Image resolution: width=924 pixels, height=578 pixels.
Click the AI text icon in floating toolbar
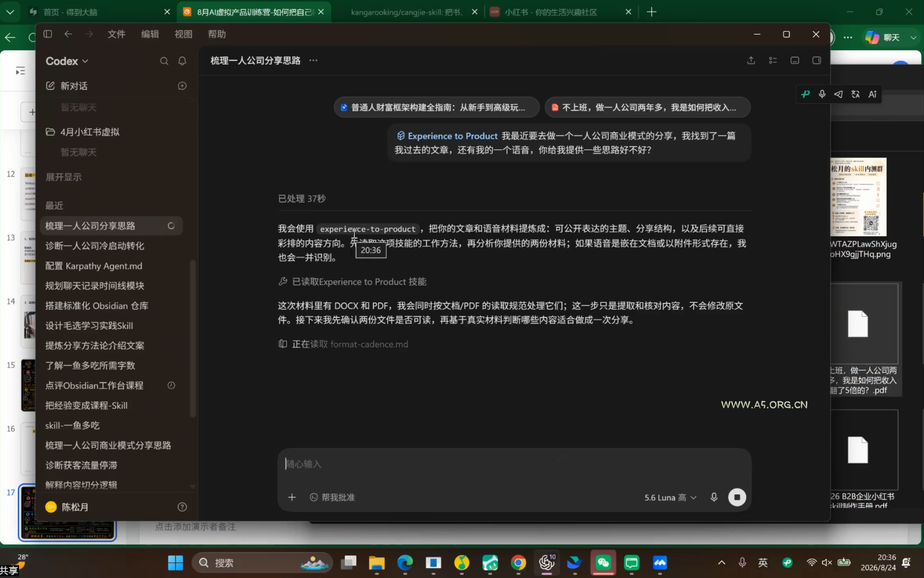(873, 94)
